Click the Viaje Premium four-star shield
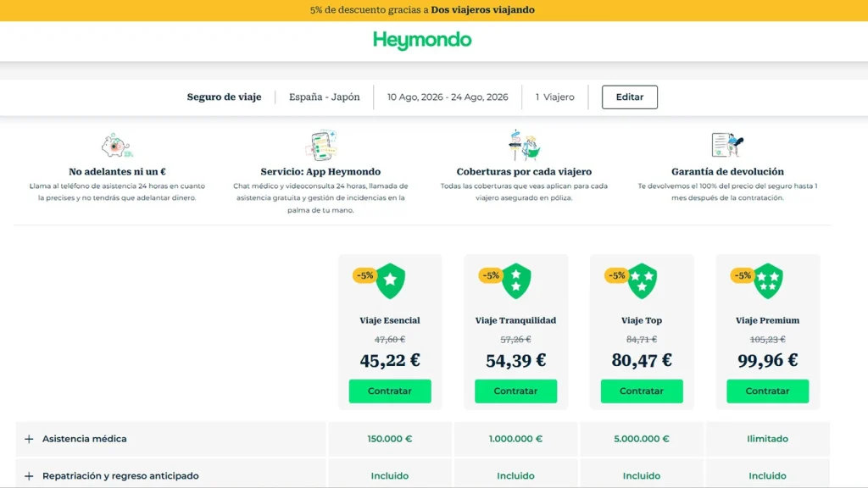The image size is (868, 488). tap(768, 281)
